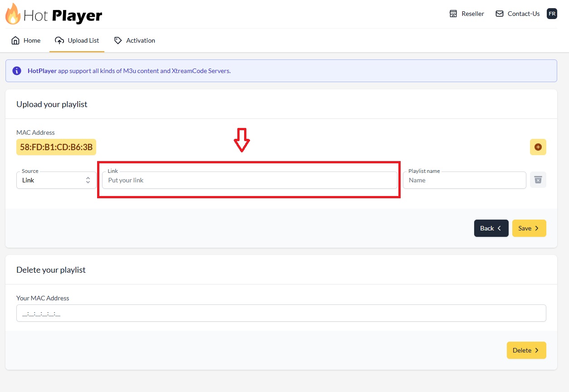Click the Home house icon
The width and height of the screenshot is (569, 392).
coord(15,40)
